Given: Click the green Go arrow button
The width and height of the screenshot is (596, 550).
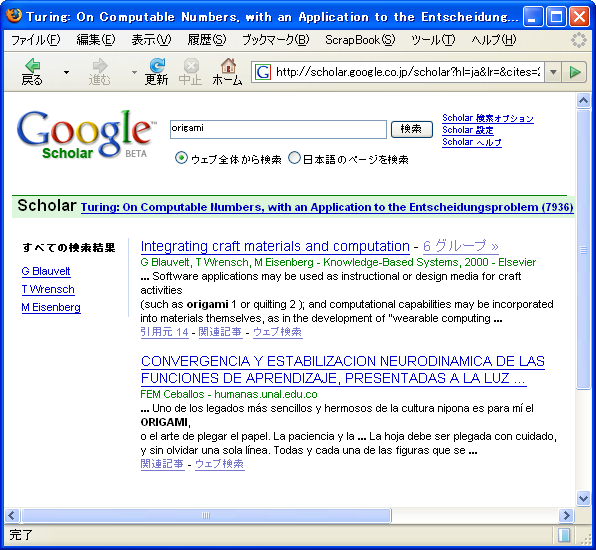Looking at the screenshot, I should pos(575,72).
